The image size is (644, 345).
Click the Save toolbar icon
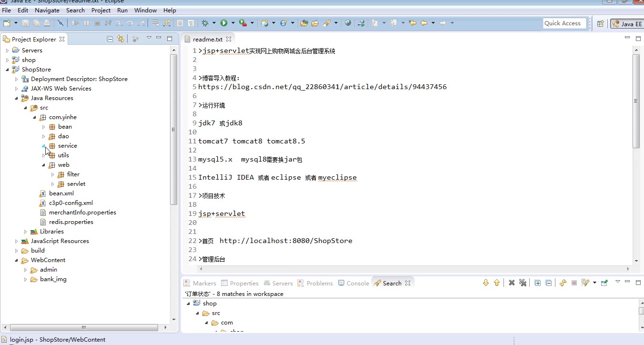click(25, 23)
